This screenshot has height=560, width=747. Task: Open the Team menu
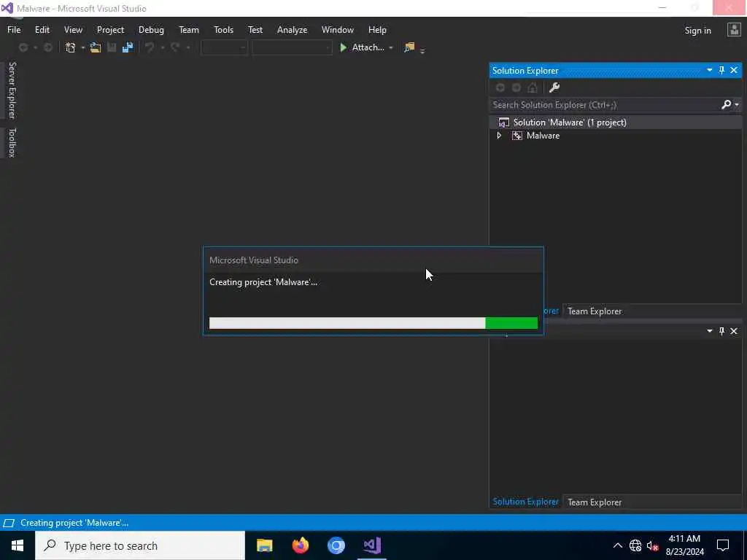coord(189,29)
